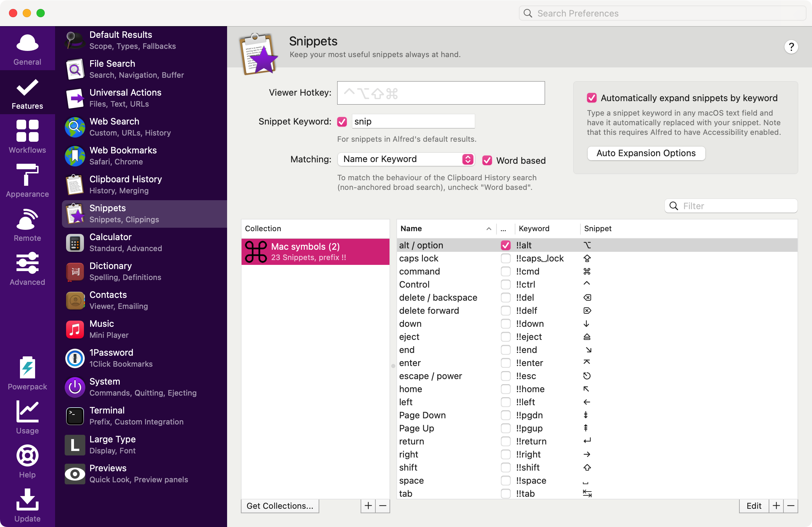Toggle the alt/option snippet checkbox
Image resolution: width=812 pixels, height=527 pixels.
pyautogui.click(x=505, y=245)
